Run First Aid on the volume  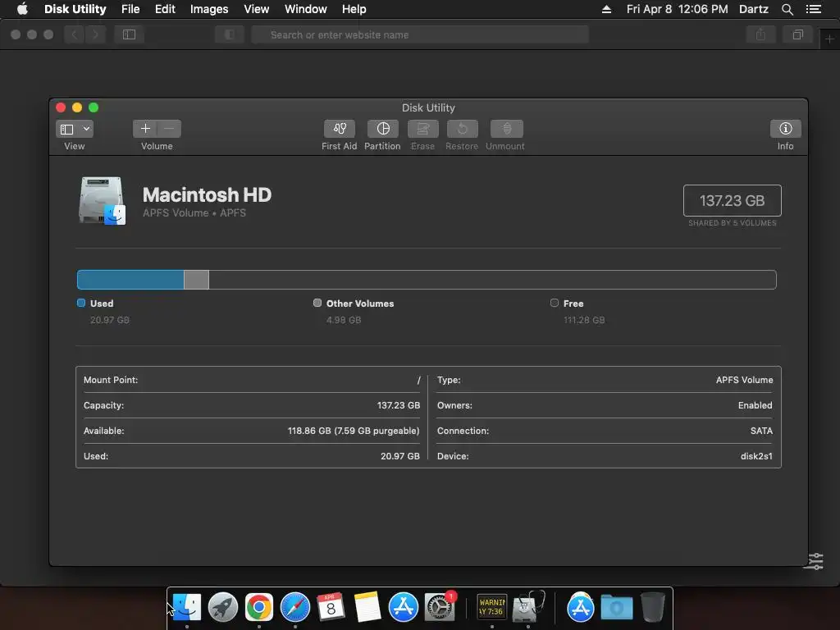(339, 129)
